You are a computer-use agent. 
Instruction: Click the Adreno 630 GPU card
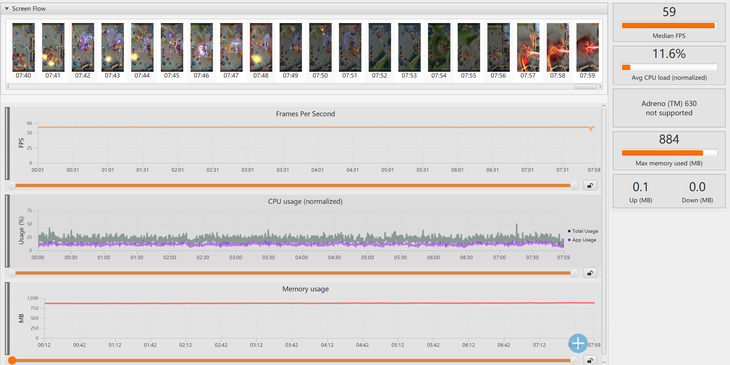[669, 108]
